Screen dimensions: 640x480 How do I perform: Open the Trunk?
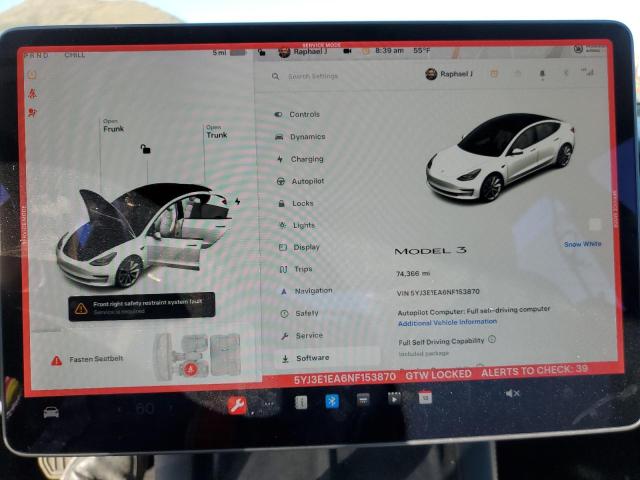[216, 132]
